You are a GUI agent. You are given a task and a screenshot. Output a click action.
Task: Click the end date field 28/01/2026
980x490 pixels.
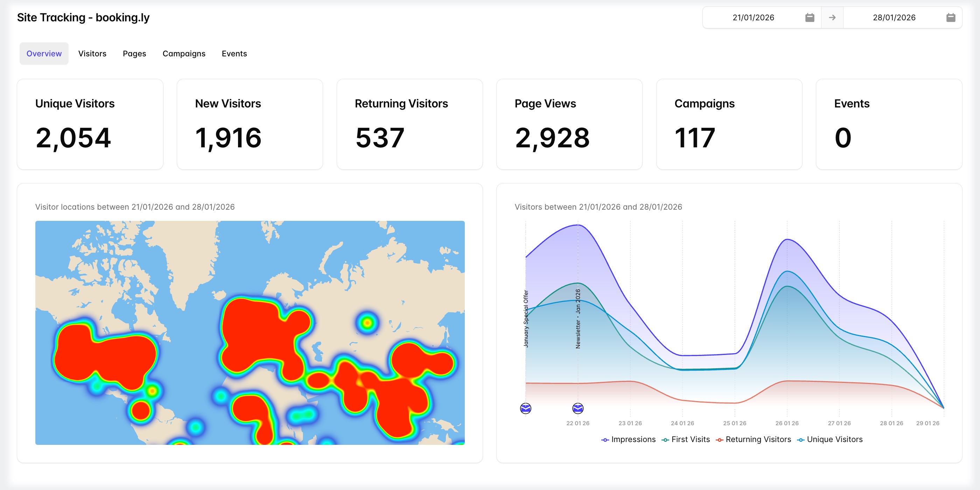click(894, 17)
